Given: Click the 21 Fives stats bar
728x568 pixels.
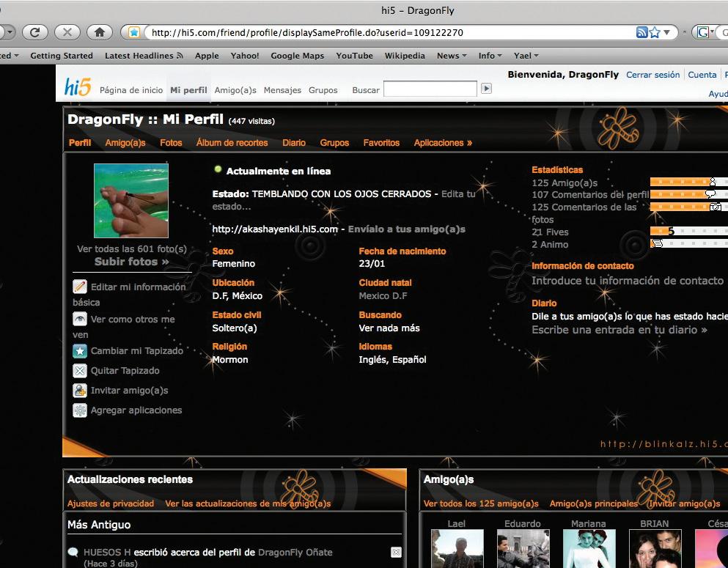Looking at the screenshot, I should point(689,231).
